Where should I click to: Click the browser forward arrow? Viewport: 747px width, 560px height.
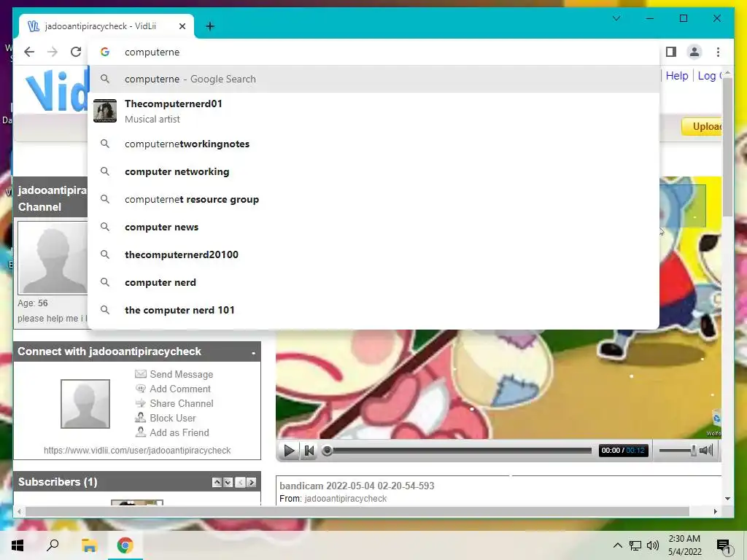[53, 52]
